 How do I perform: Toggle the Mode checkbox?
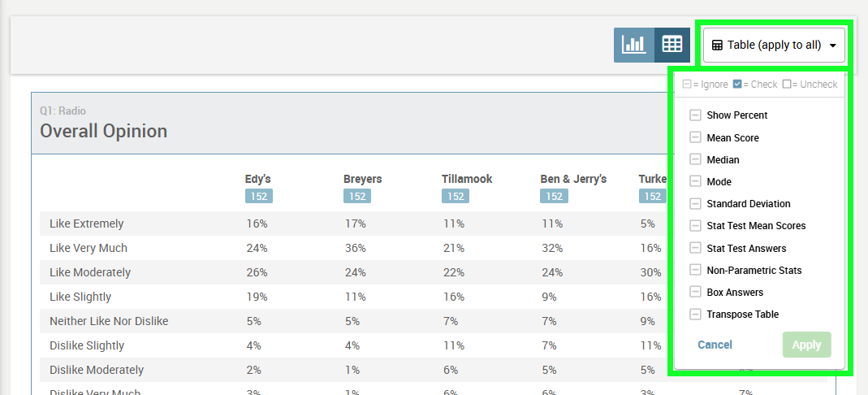click(695, 182)
